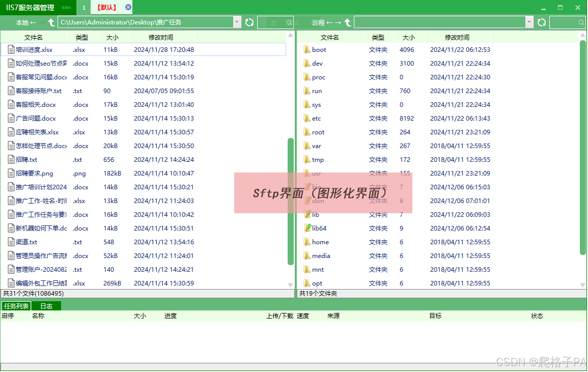Viewport: 588px width, 372px height.
Task: Select file 应聘相关表.xlsx
Action: pos(37,132)
